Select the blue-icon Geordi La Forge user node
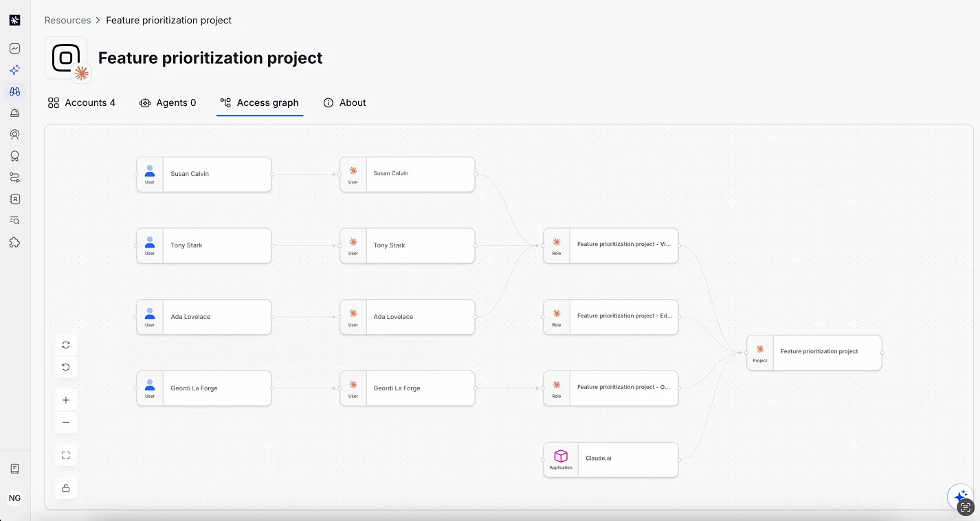This screenshot has height=521, width=980. pyautogui.click(x=204, y=388)
